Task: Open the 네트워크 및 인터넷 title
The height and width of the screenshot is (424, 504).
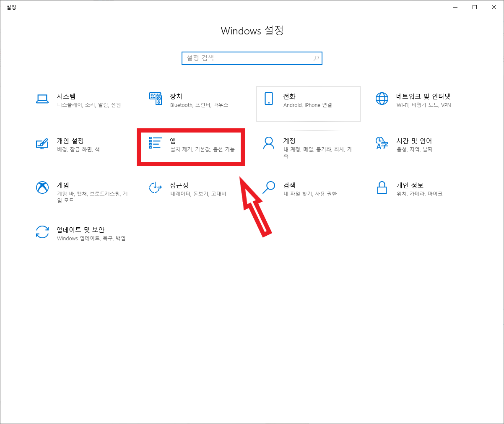Action: tap(423, 96)
